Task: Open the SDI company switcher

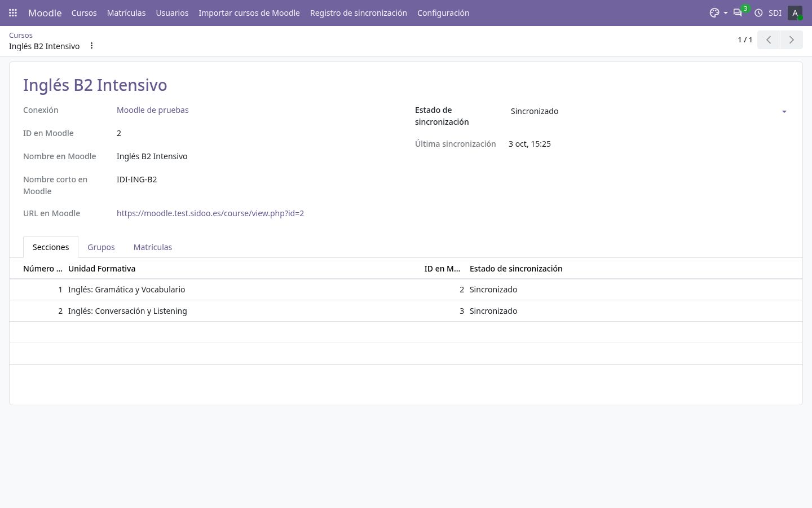Action: [775, 12]
